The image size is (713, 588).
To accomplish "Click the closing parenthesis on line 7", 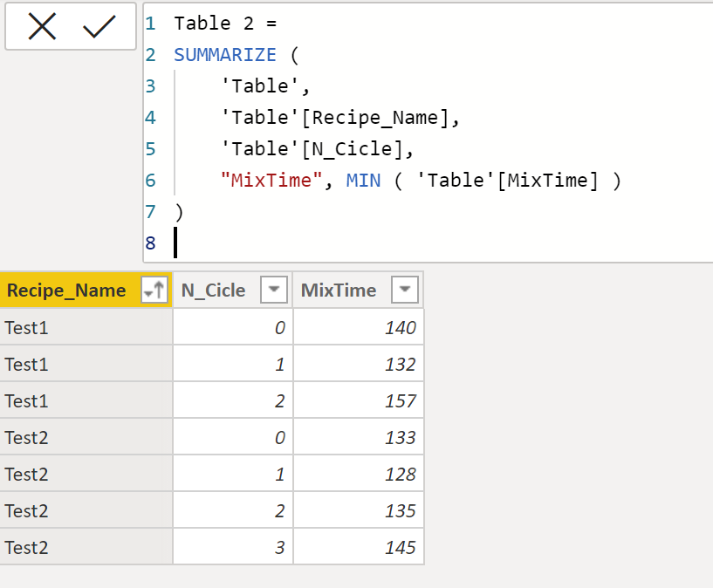I will [x=179, y=212].
